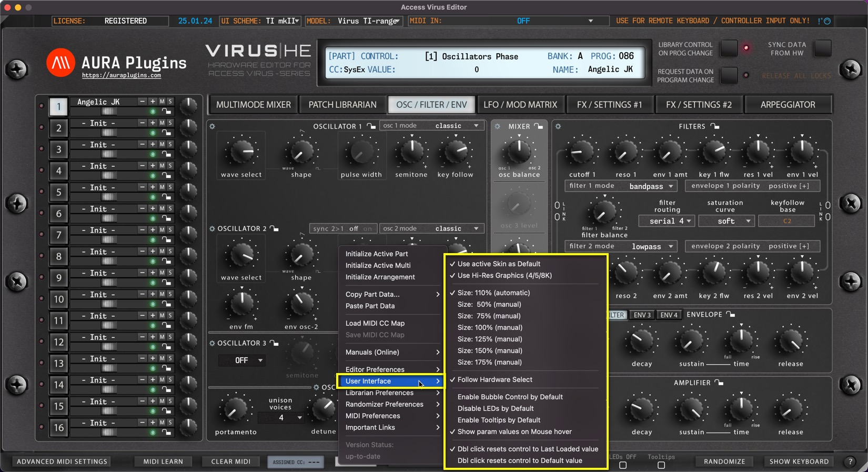The width and height of the screenshot is (868, 472).
Task: Solo part 1 with its S button
Action: pos(170,102)
